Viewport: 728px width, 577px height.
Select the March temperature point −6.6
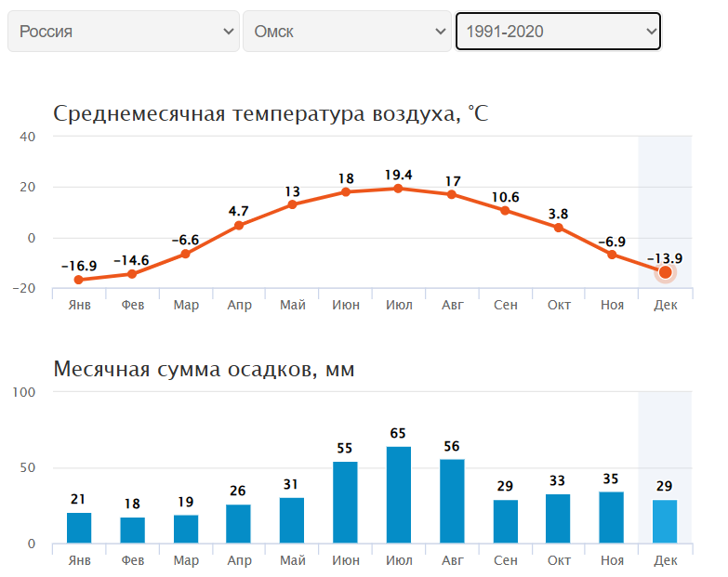pos(185,254)
